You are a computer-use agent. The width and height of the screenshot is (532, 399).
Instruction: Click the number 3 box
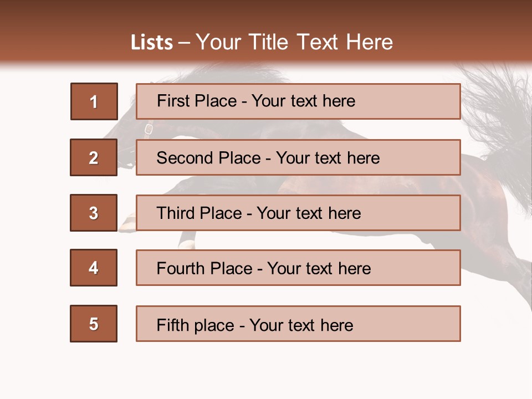click(x=94, y=213)
